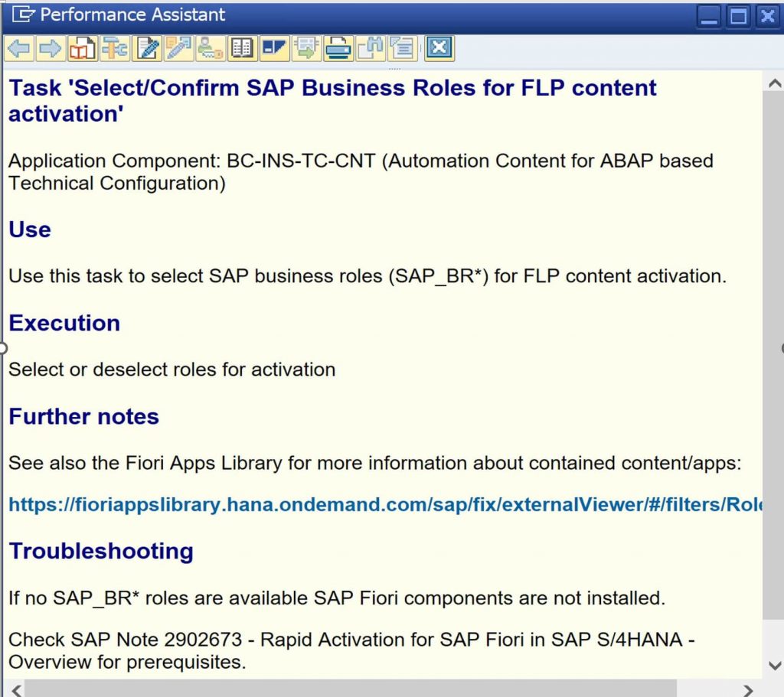Close help with the toolbar X icon
The height and width of the screenshot is (697, 784).
439,48
